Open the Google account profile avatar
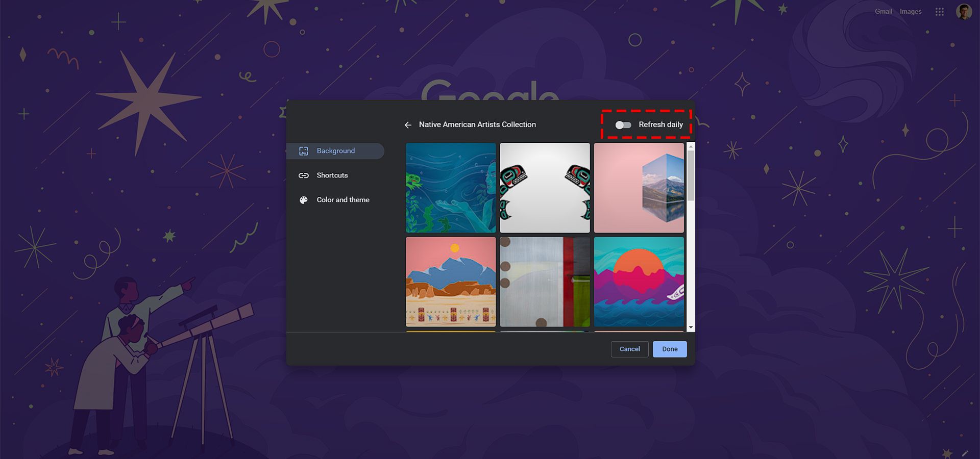Image resolution: width=980 pixels, height=459 pixels. pyautogui.click(x=963, y=12)
